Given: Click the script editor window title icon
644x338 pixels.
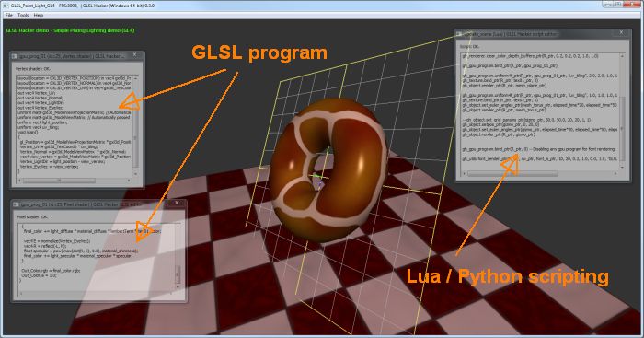Looking at the screenshot, I should [459, 34].
